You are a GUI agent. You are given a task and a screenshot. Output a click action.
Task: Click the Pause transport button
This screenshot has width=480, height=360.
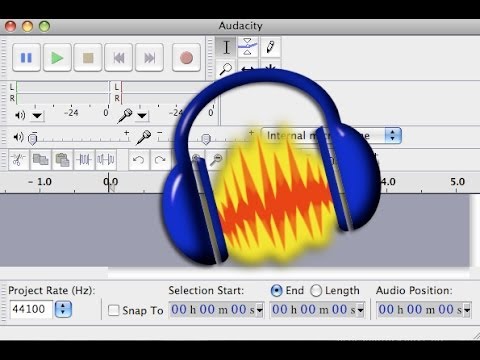(x=26, y=57)
